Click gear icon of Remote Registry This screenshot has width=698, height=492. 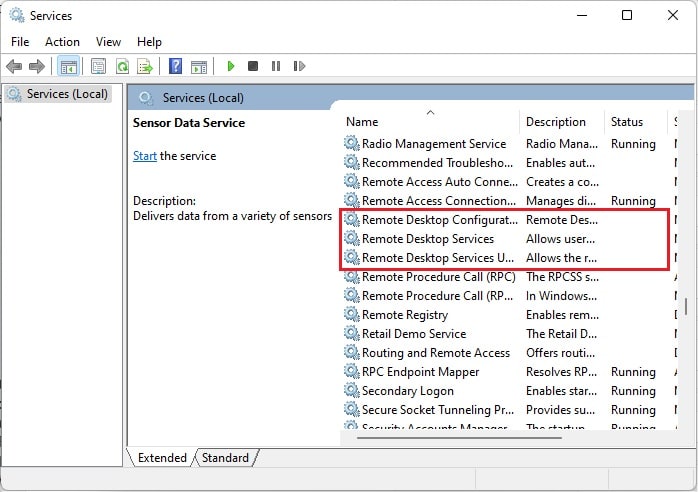352,315
